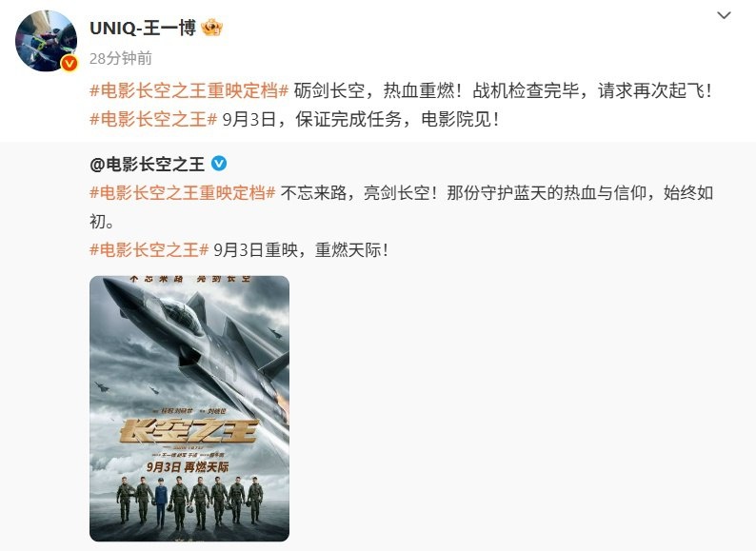
Task: Open #电影长空之王# hashtag before 9月3日，保证完成任务
Action: (x=153, y=119)
